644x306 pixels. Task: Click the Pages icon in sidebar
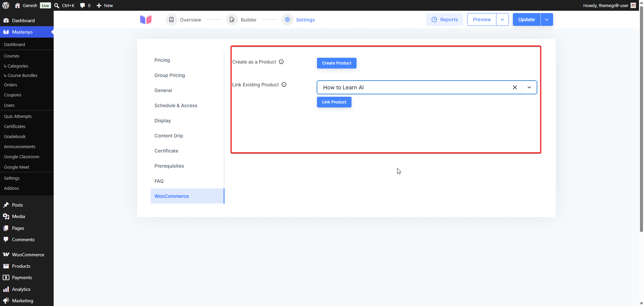pyautogui.click(x=6, y=228)
